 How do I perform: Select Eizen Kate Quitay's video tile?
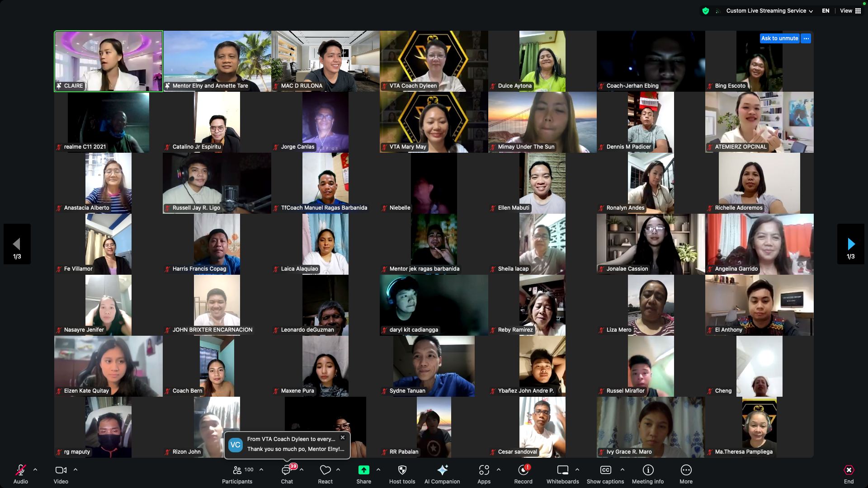coord(108,366)
